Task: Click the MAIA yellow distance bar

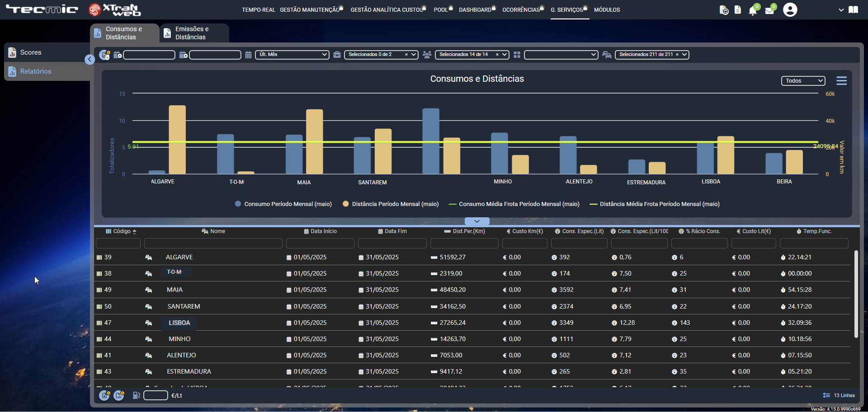Action: click(315, 141)
